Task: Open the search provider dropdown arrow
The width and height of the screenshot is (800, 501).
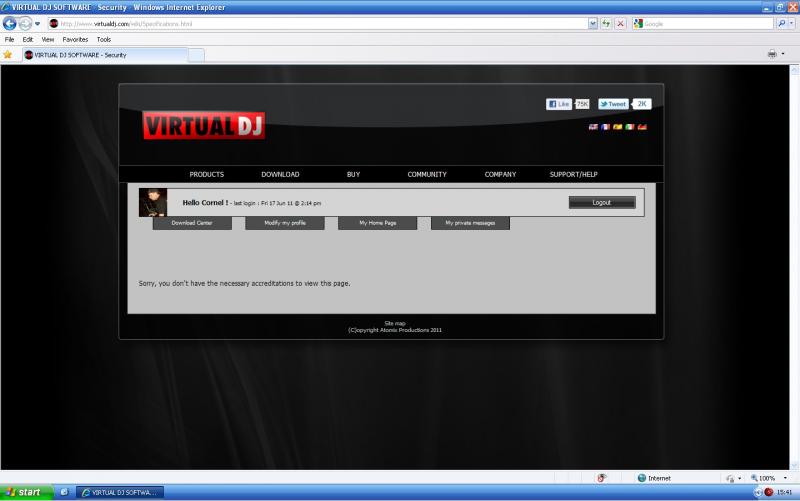Action: (x=792, y=23)
